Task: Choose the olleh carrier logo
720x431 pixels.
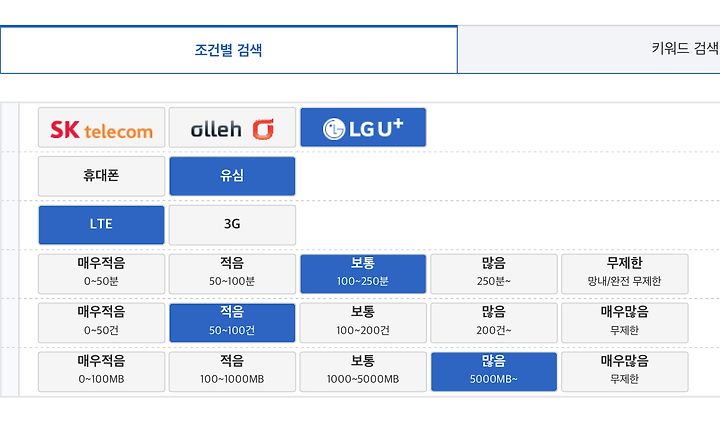Action: pyautogui.click(x=232, y=128)
